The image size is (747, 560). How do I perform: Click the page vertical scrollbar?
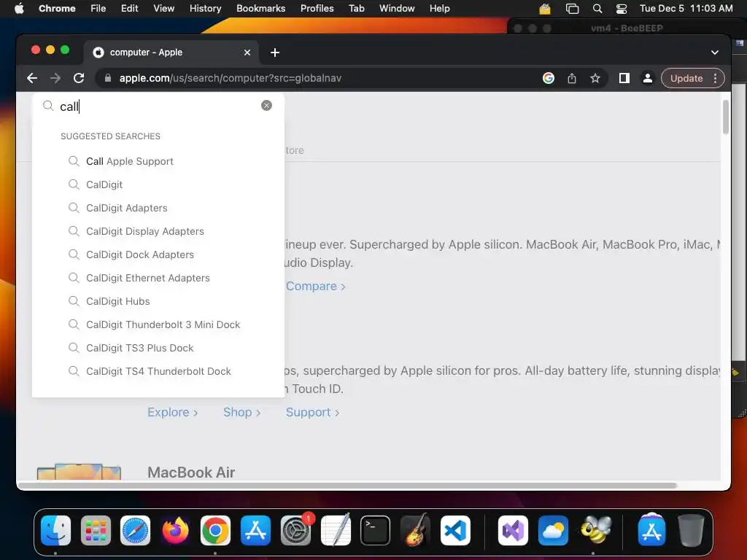point(726,117)
